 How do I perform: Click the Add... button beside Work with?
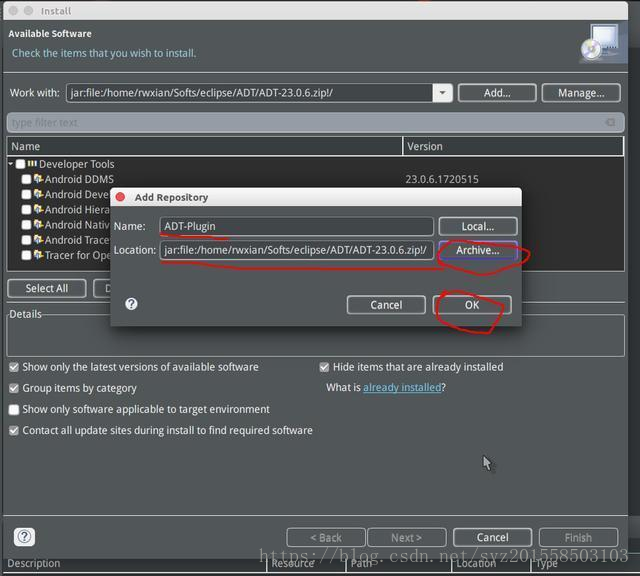(x=497, y=93)
